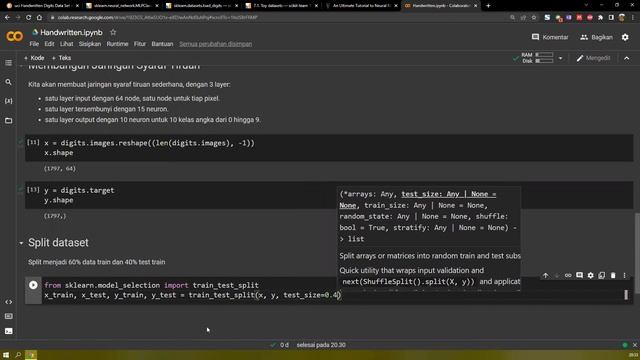Open the browser three-dot menu
Screen dimensions: 640x360
633,18
